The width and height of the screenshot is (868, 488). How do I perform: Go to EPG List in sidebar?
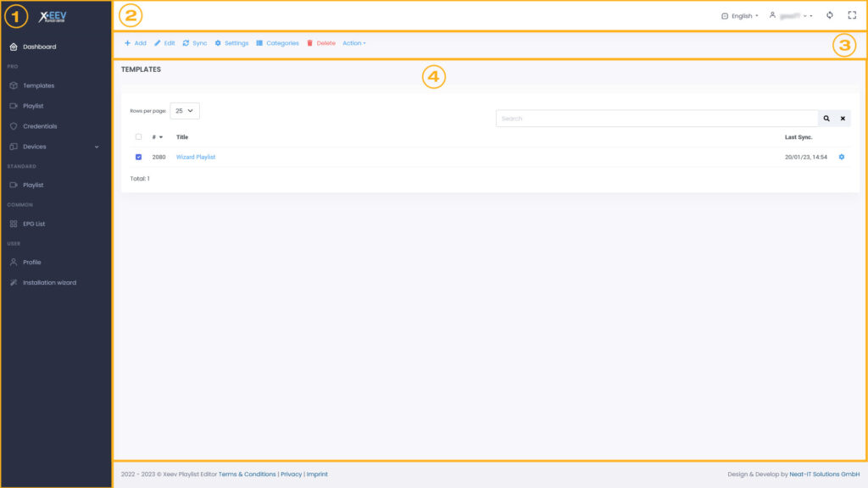pos(34,224)
